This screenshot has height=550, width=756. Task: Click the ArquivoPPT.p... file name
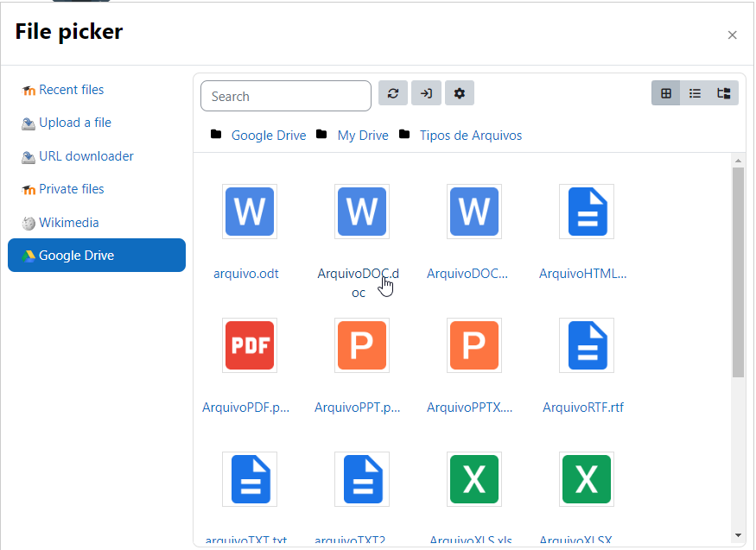pyautogui.click(x=358, y=408)
